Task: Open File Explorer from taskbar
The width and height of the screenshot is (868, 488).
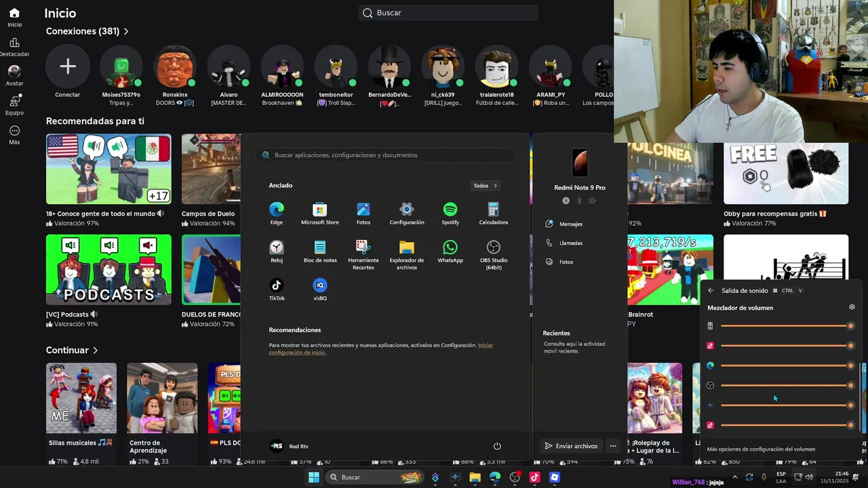Action: (475, 477)
